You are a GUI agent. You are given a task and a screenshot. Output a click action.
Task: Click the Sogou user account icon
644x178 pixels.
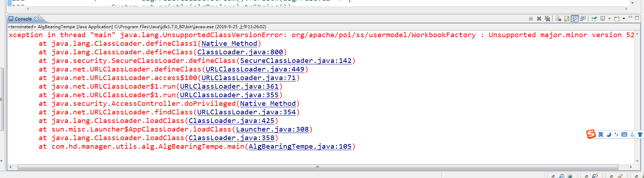point(633,134)
